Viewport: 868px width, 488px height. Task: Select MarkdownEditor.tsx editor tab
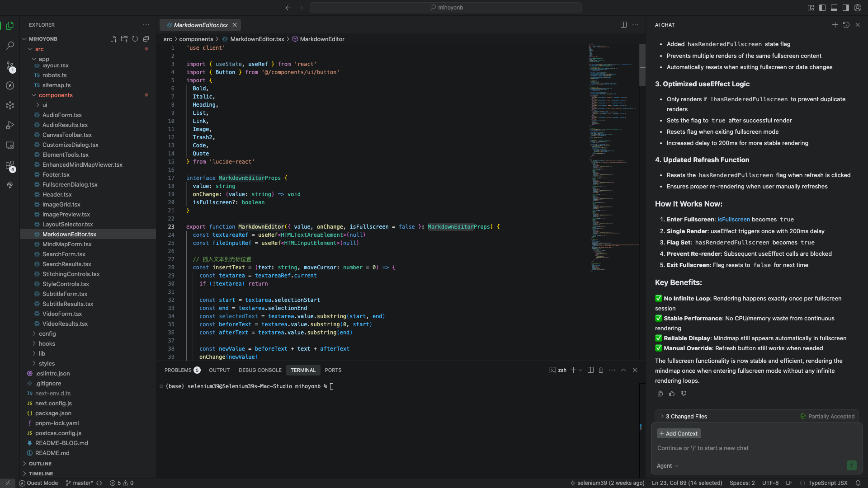pos(201,25)
